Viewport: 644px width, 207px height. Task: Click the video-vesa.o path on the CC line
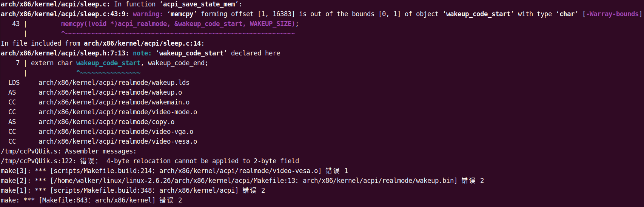tap(117, 141)
